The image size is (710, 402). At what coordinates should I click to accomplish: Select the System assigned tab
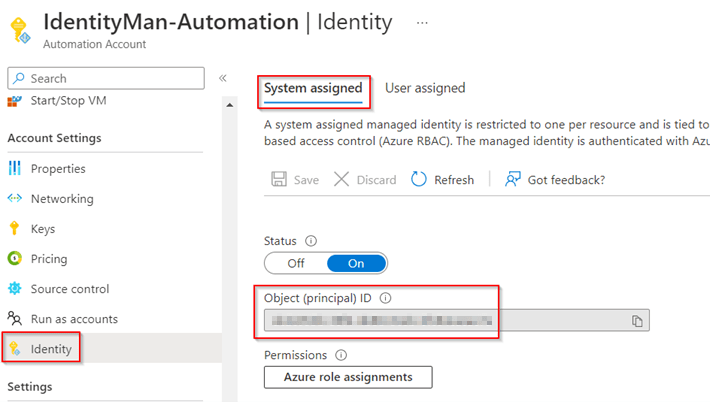[x=313, y=88]
